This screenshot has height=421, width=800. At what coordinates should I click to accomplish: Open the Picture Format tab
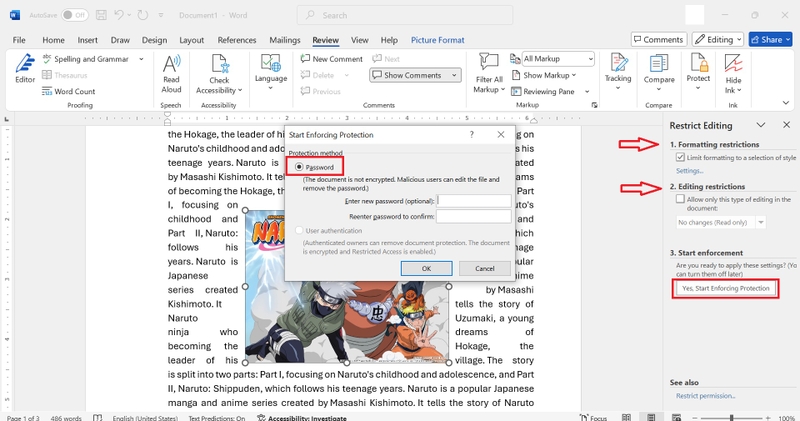437,40
